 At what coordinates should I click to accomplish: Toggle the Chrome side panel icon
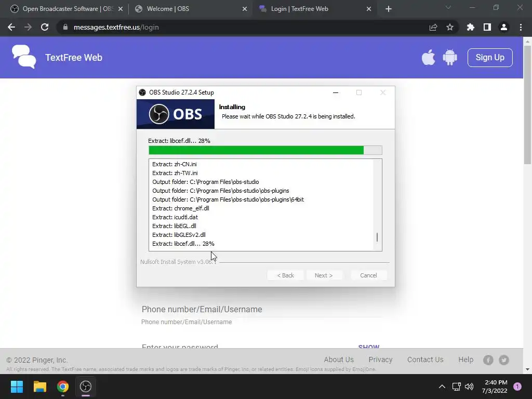(487, 27)
